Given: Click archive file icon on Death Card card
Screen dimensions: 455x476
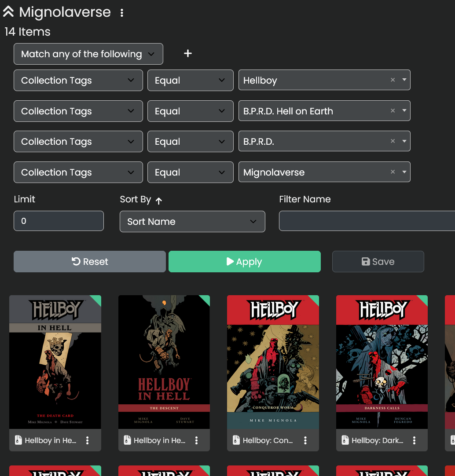Looking at the screenshot, I should 18,440.
